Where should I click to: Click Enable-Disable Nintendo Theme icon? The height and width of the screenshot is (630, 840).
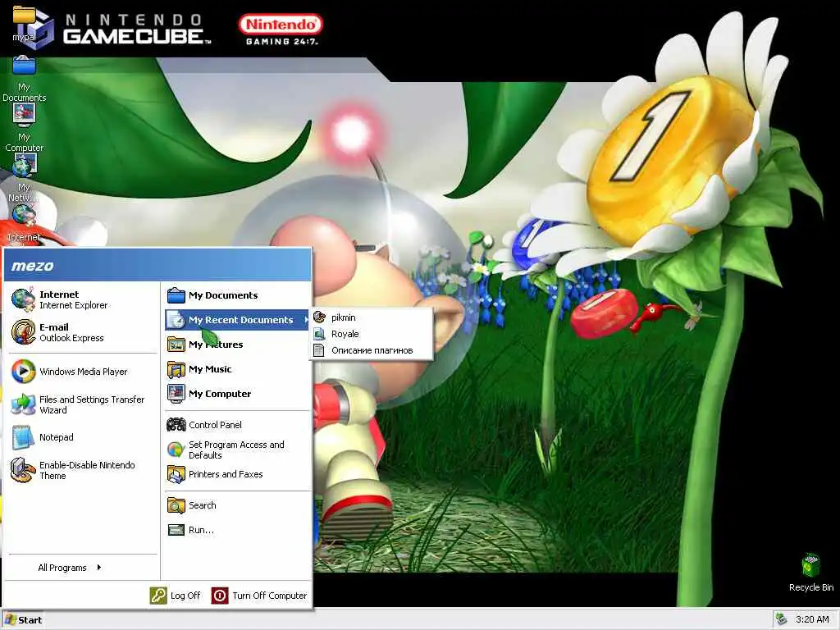23,470
